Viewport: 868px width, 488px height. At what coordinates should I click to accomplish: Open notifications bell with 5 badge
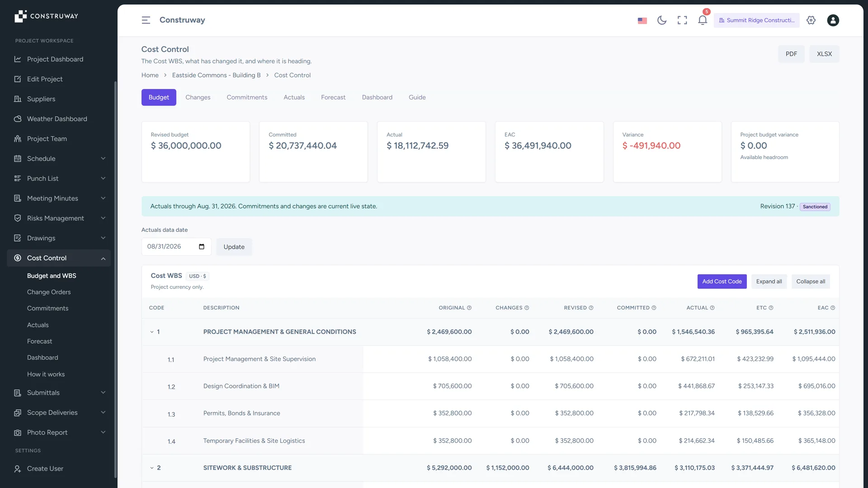703,19
